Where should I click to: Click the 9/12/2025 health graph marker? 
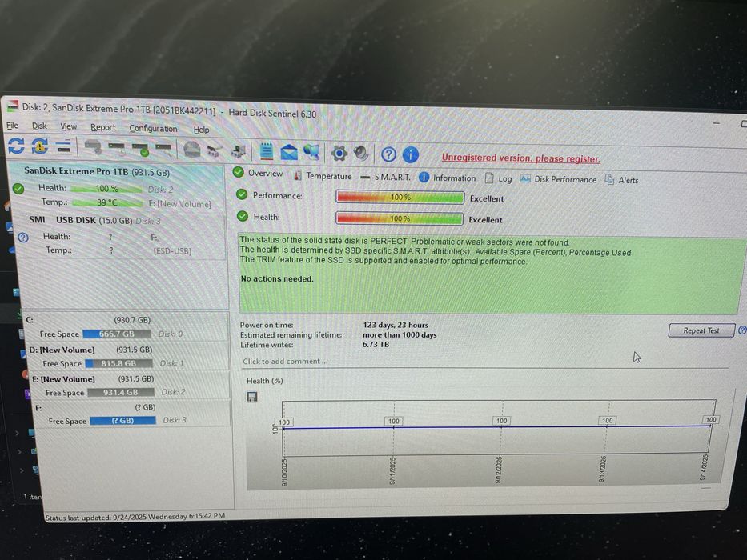(x=502, y=421)
